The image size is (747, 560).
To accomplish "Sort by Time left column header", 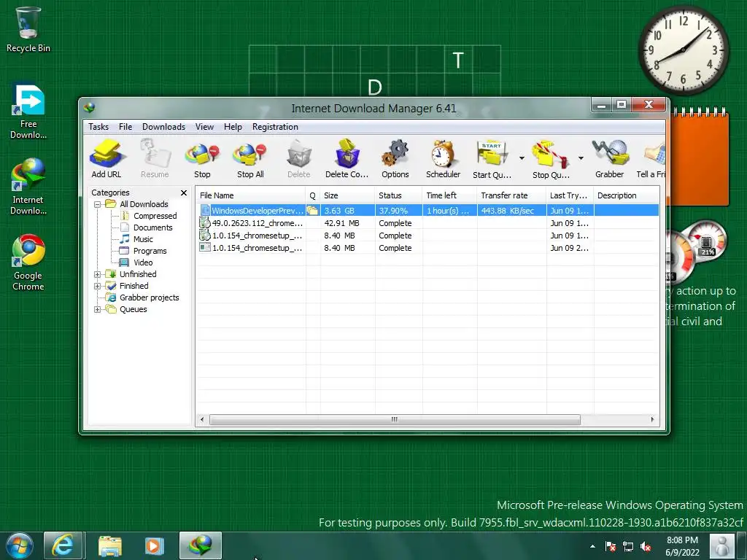I will click(449, 195).
